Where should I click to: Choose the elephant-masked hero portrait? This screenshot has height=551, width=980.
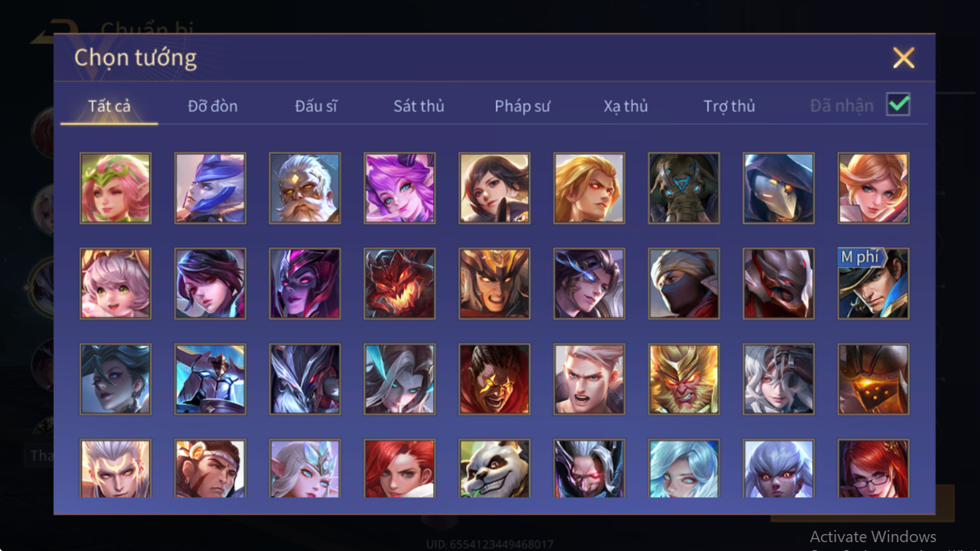coord(684,188)
